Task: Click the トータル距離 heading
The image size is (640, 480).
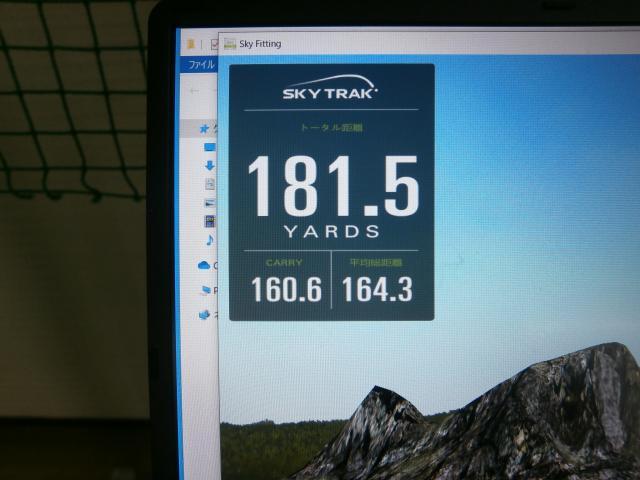Action: [331, 128]
